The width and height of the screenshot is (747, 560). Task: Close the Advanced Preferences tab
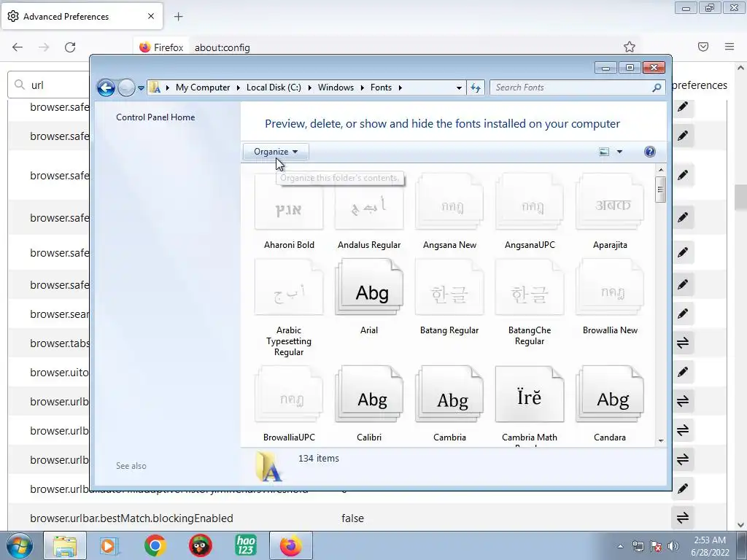(x=151, y=16)
